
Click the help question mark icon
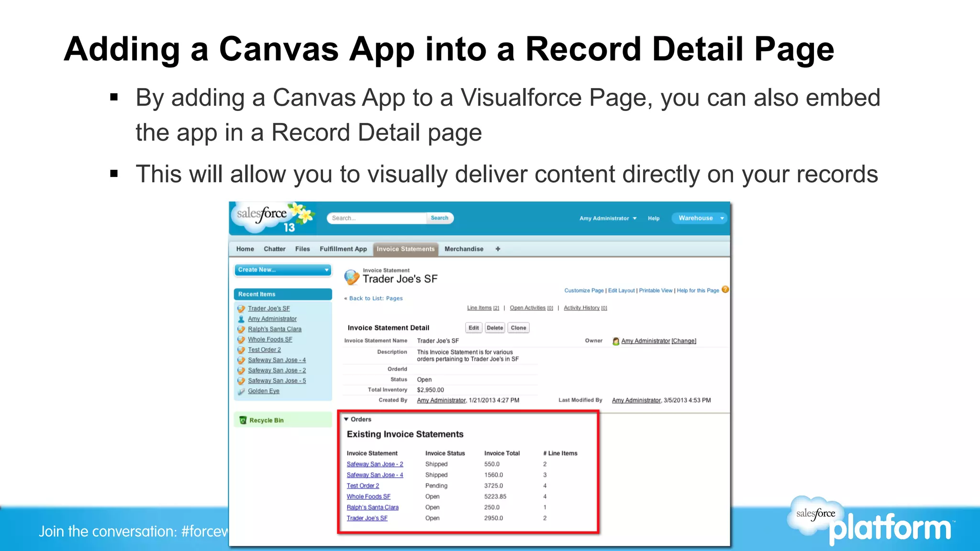725,290
